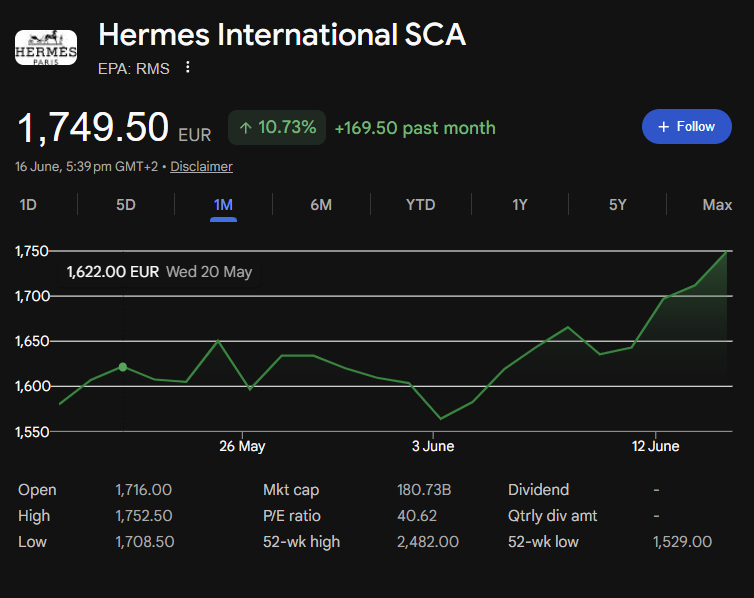Screen dimensions: 754x598
Task: Click the Low value 1,708.50
Action: (x=145, y=542)
